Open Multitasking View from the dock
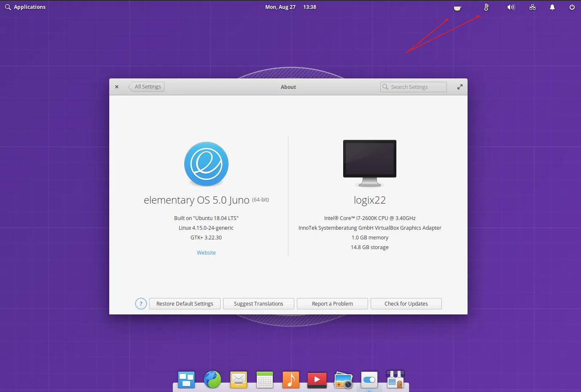 pos(186,379)
